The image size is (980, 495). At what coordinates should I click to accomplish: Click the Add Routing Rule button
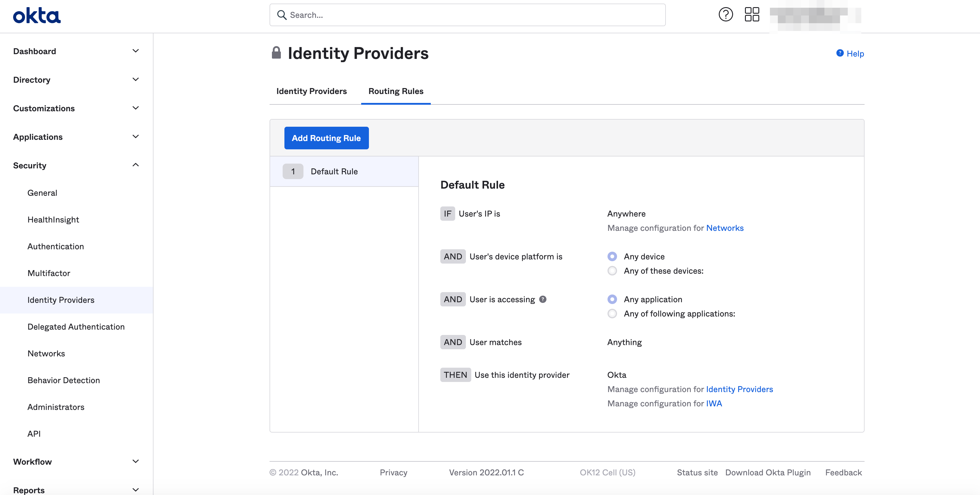[x=326, y=138]
